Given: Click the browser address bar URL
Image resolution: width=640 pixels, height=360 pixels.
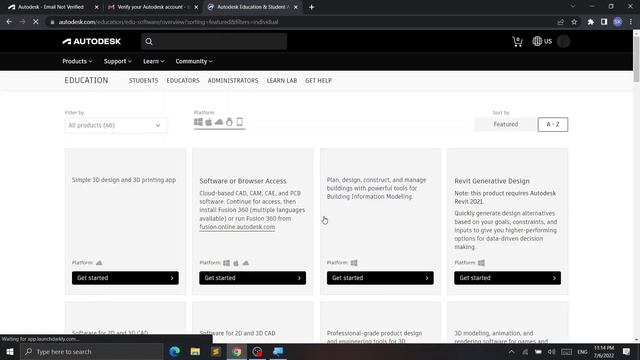Looking at the screenshot, I should [169, 22].
